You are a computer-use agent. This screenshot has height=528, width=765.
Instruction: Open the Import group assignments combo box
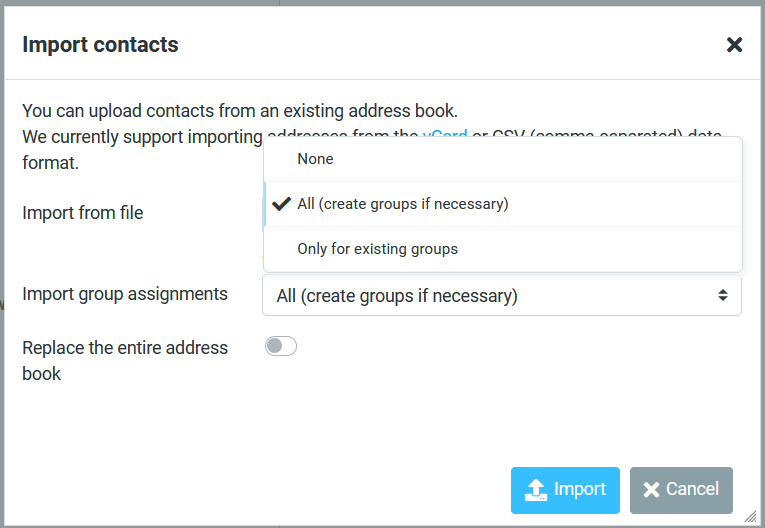(x=490, y=296)
